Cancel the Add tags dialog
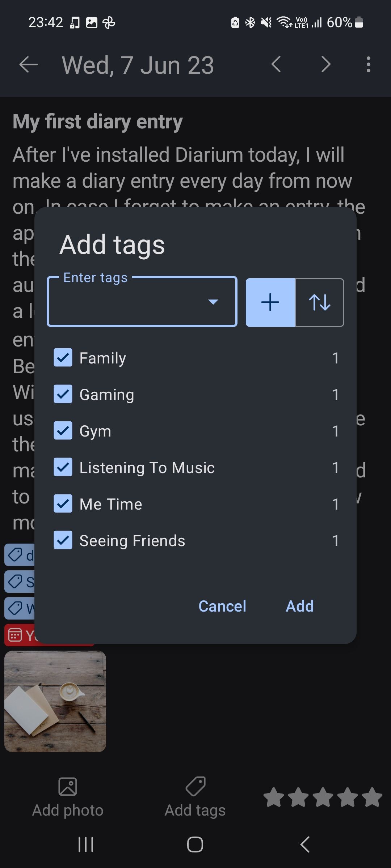The image size is (391, 868). pos(222,606)
